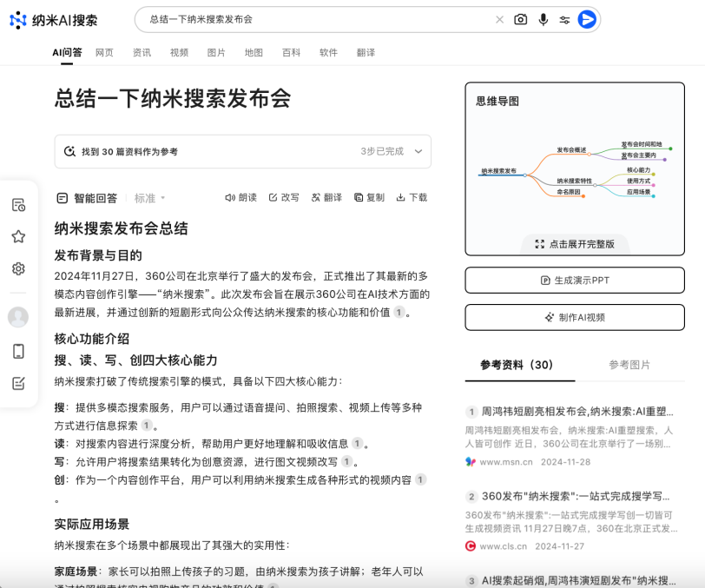Click the microphone voice input icon
The height and width of the screenshot is (588, 705).
pos(544,19)
